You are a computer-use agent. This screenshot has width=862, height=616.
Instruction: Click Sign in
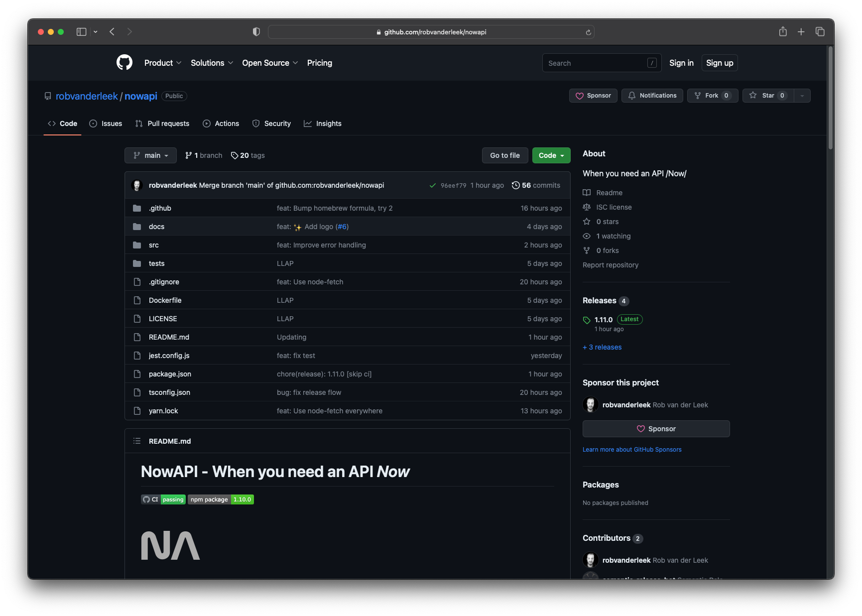pos(681,63)
